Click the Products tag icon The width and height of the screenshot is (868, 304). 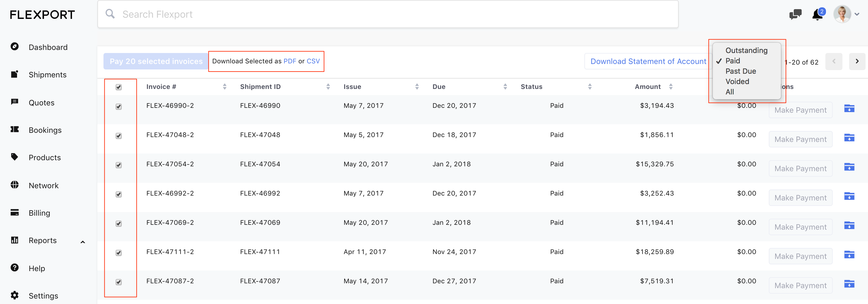[15, 157]
